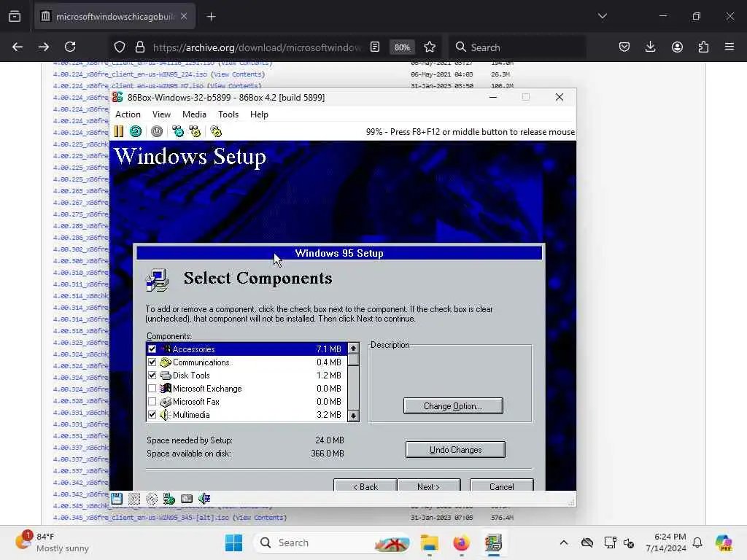
Task: Click components list scroll up arrow
Action: [353, 349]
